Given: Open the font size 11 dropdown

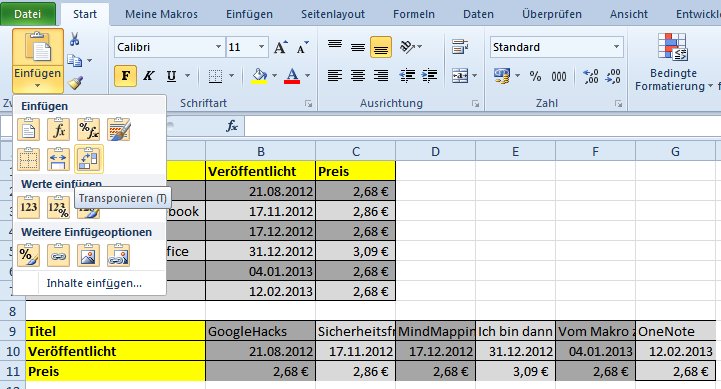Looking at the screenshot, I should click(x=261, y=47).
